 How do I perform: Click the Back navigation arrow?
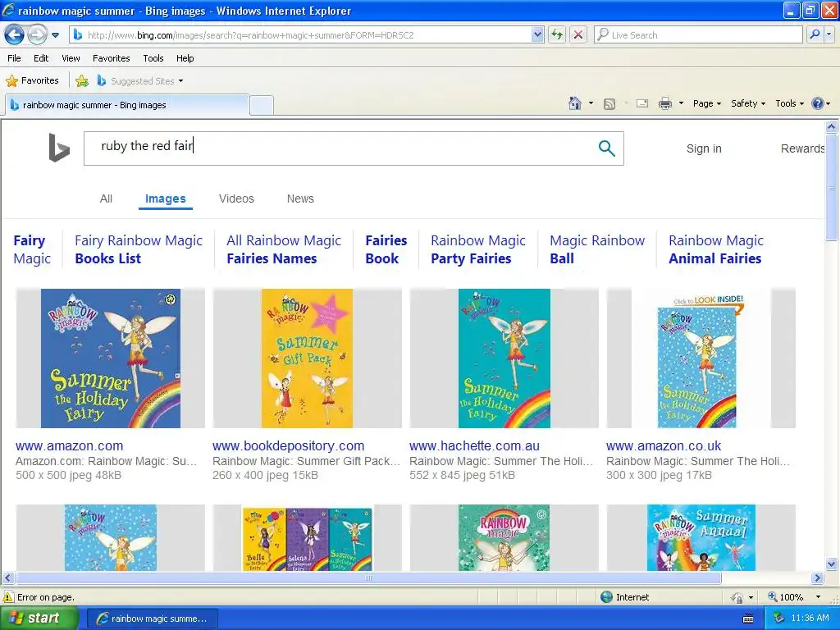point(15,34)
